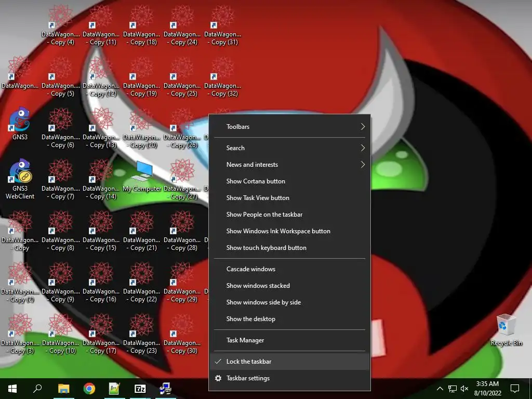Select DataWagon Copy (23) shortcut

tap(141, 334)
